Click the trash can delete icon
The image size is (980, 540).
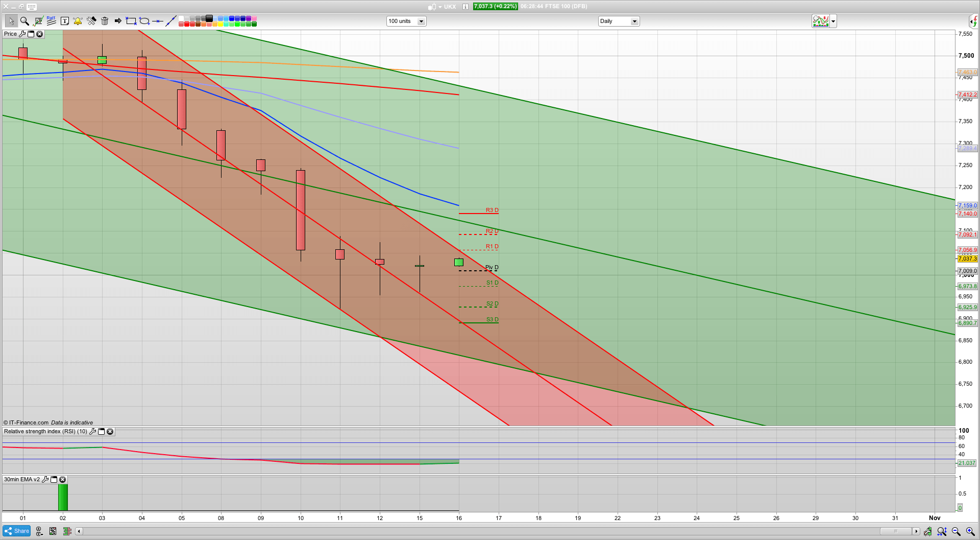[105, 21]
